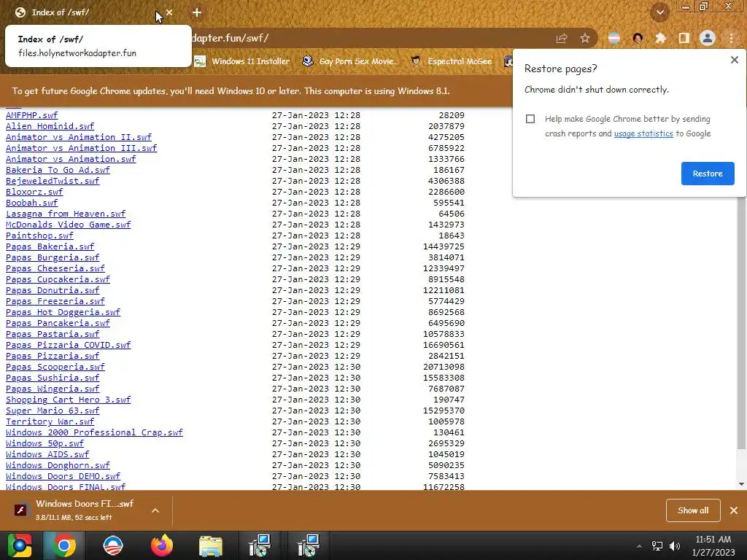Open the usage statistics link
The width and height of the screenshot is (747, 560).
[x=643, y=134]
